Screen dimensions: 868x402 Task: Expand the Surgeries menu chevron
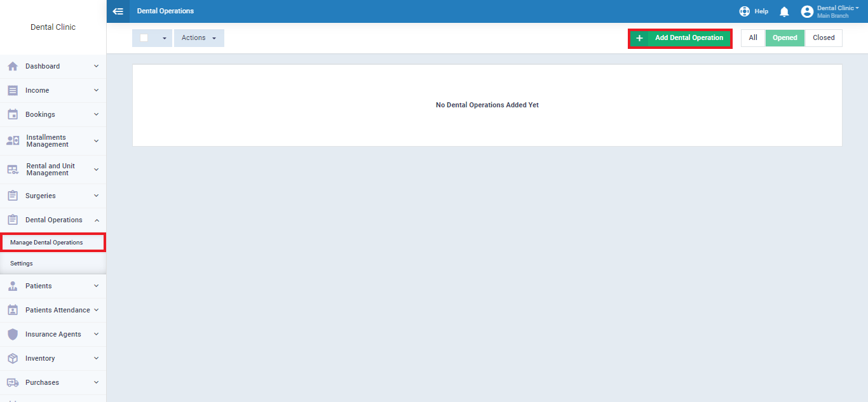tap(97, 196)
